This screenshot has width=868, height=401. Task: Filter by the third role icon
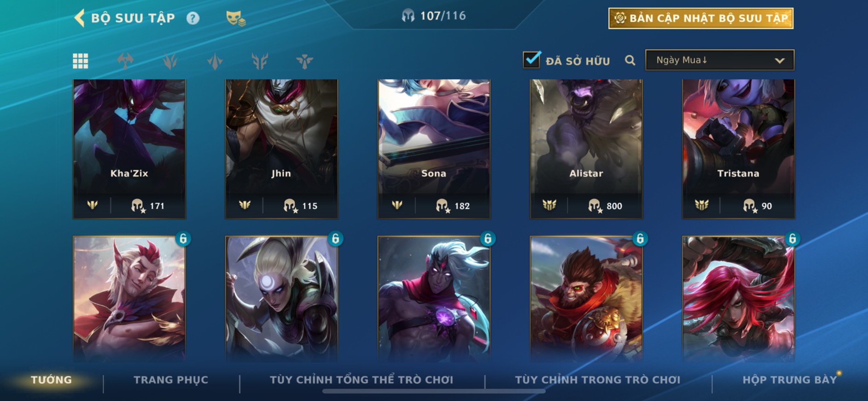(x=215, y=61)
